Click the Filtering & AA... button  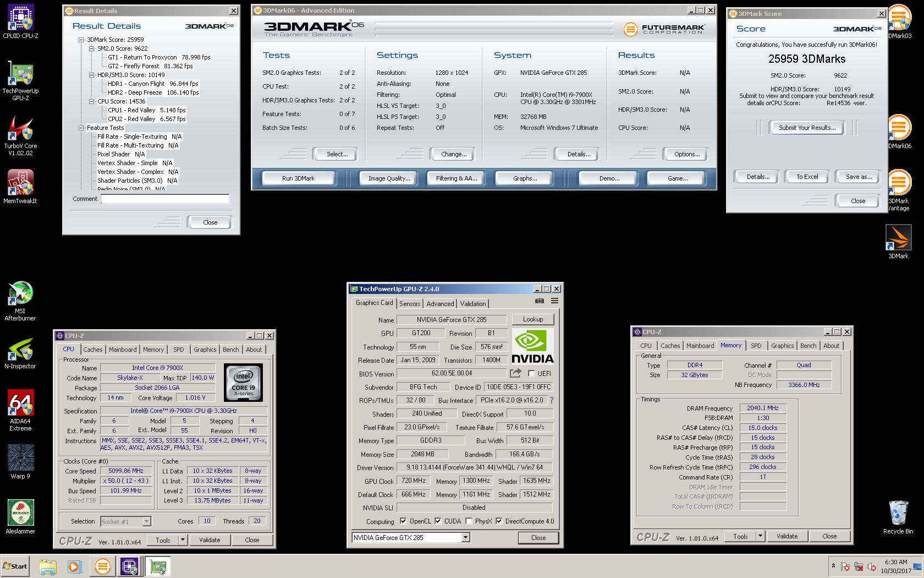click(457, 178)
